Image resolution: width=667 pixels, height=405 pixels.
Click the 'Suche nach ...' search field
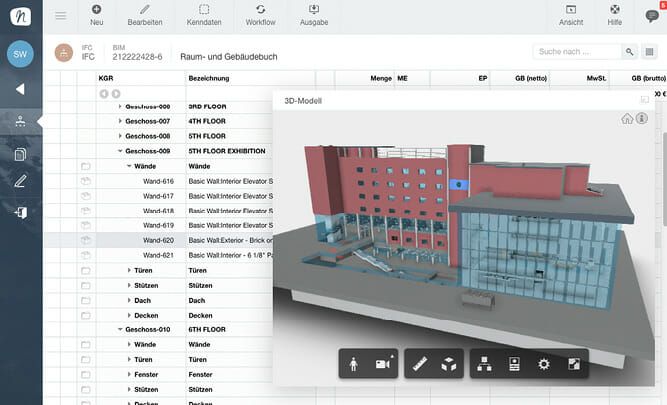[577, 51]
